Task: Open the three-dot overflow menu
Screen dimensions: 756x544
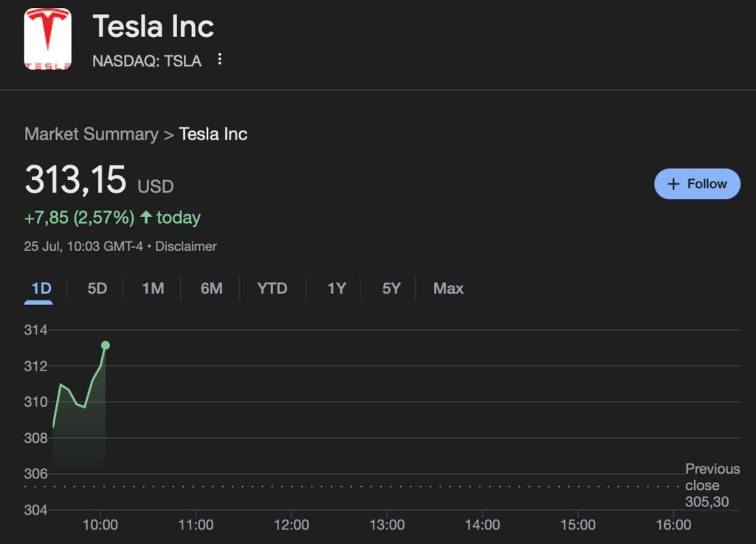Action: point(219,61)
